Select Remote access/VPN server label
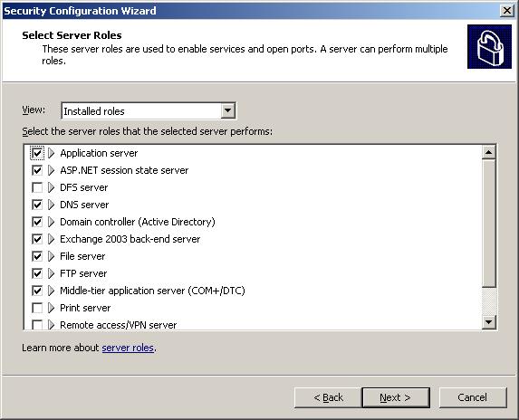This screenshot has height=420, width=519. point(118,325)
